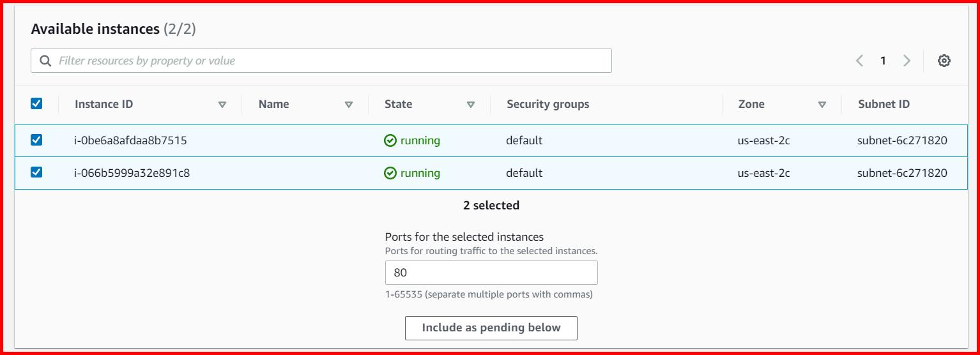The image size is (980, 355).
Task: Toggle select-all instances checkbox
Action: (x=36, y=103)
